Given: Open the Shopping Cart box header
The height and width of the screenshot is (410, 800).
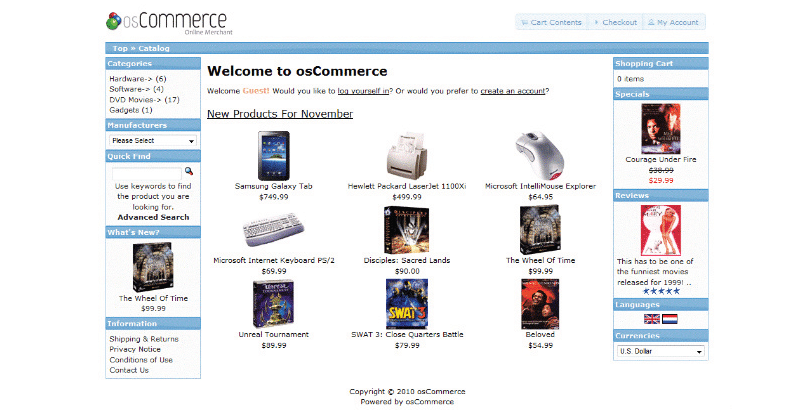Looking at the screenshot, I should [x=661, y=64].
